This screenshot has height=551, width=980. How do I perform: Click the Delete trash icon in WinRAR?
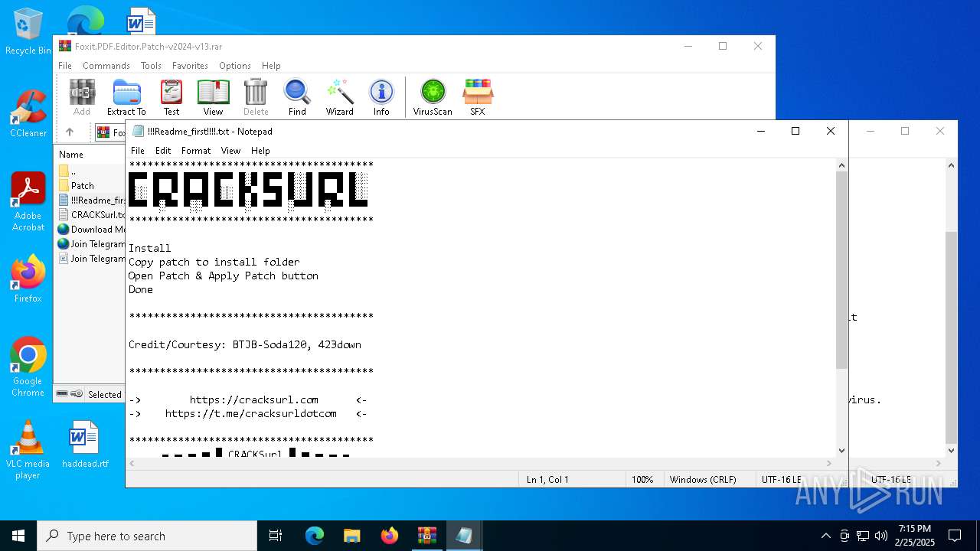point(256,97)
